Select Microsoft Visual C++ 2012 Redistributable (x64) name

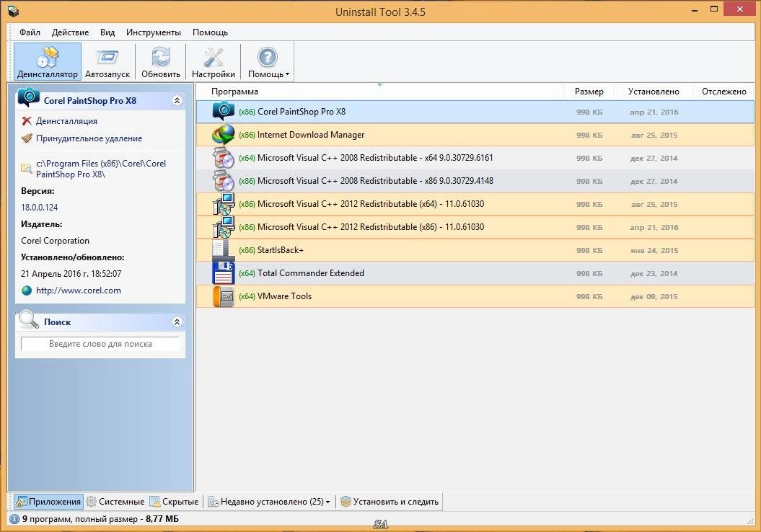(x=370, y=204)
